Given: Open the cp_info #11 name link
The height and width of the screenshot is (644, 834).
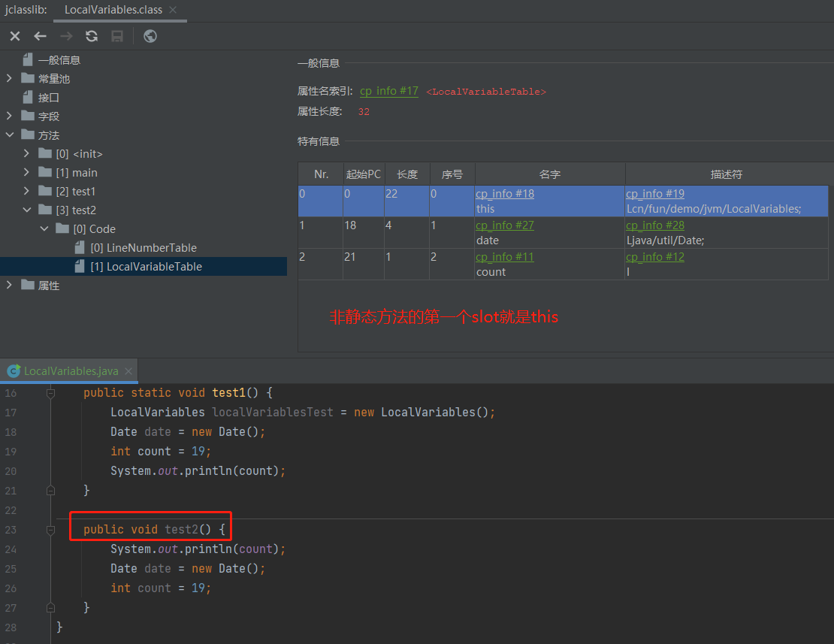Looking at the screenshot, I should coord(505,257).
